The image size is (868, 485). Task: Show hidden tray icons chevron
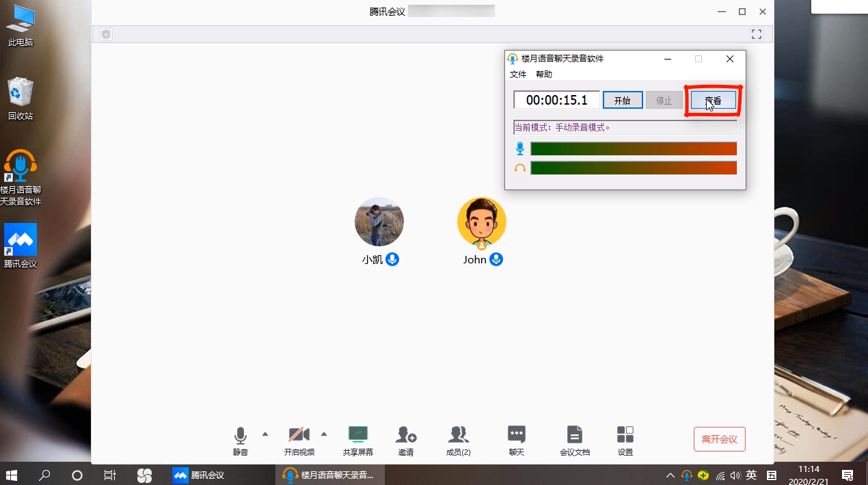(670, 475)
